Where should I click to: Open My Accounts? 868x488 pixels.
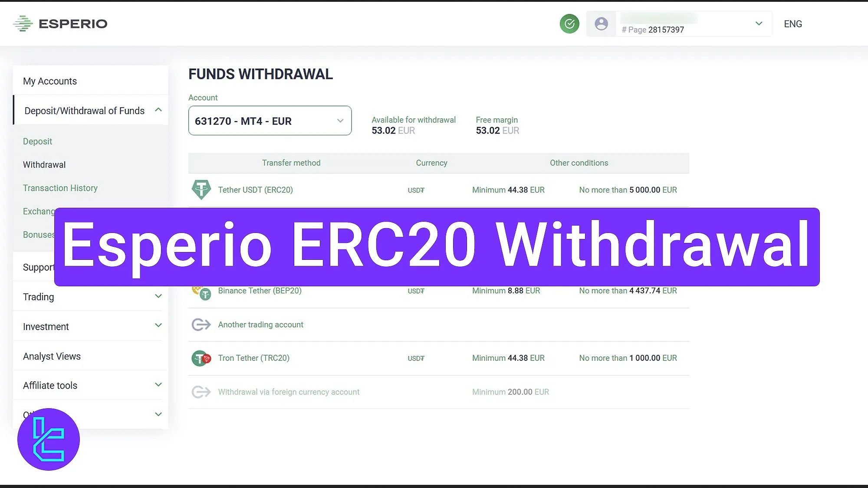point(50,81)
